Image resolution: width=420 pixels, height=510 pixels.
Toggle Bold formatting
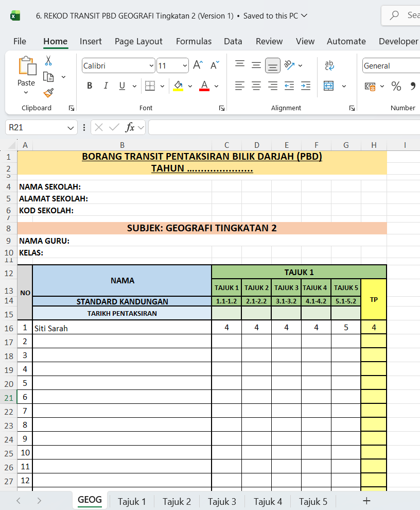pyautogui.click(x=90, y=86)
